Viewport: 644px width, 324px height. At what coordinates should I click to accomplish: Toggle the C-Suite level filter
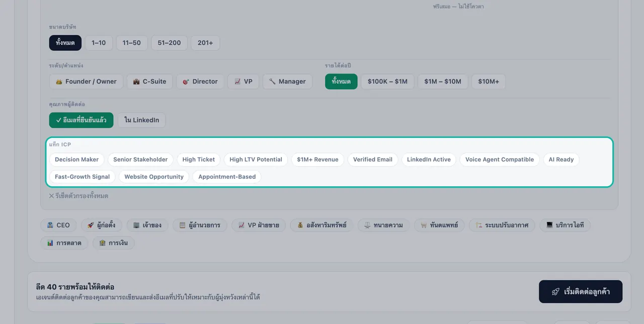pos(149,82)
